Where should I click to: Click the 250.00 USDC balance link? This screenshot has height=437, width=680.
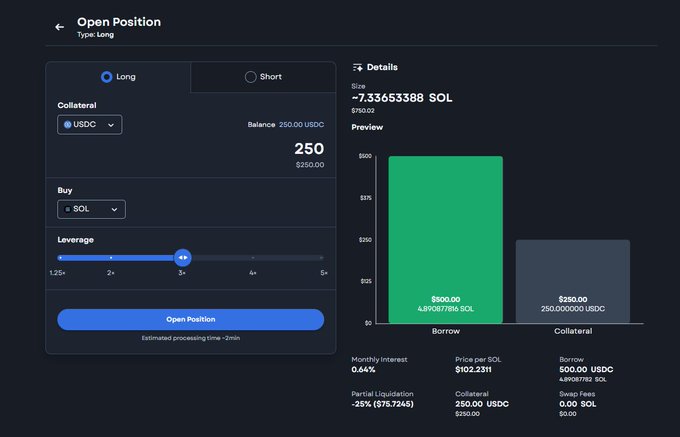301,124
